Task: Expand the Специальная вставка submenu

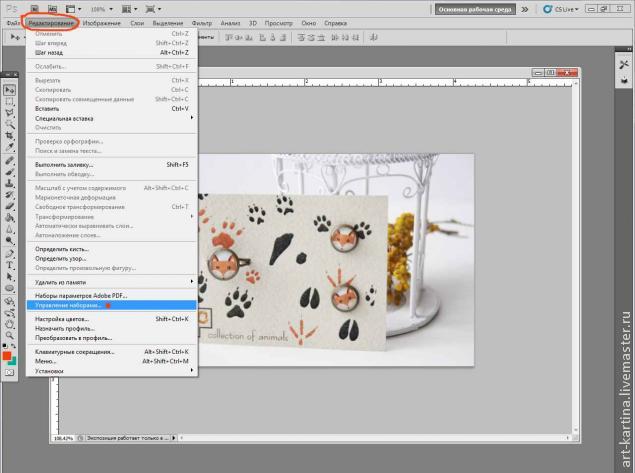Action: click(x=111, y=118)
